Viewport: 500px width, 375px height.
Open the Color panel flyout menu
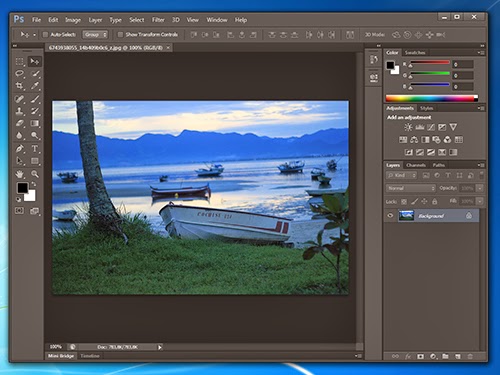(x=480, y=53)
